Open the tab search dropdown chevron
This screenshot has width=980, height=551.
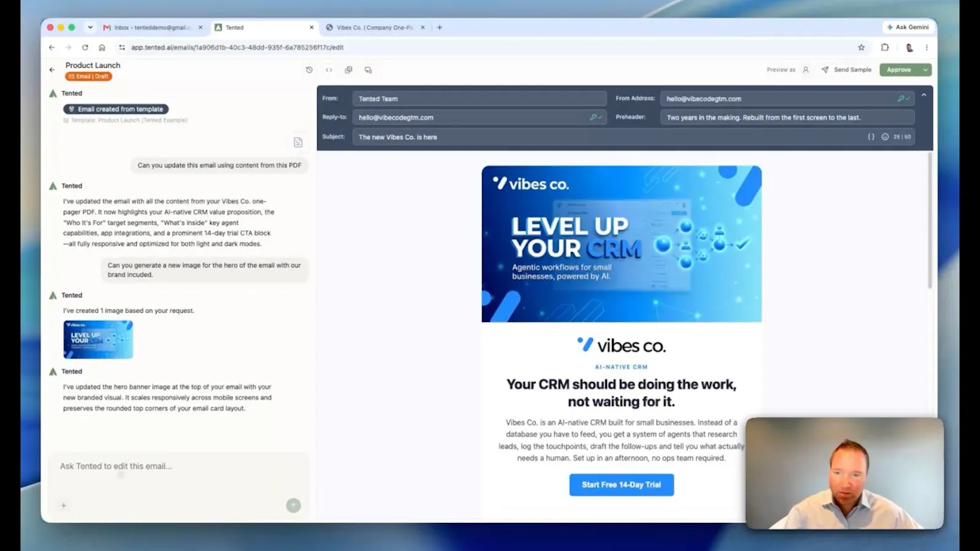pyautogui.click(x=90, y=28)
